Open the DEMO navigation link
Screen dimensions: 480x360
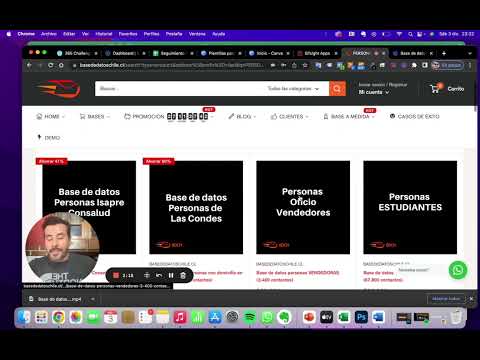pos(49,137)
